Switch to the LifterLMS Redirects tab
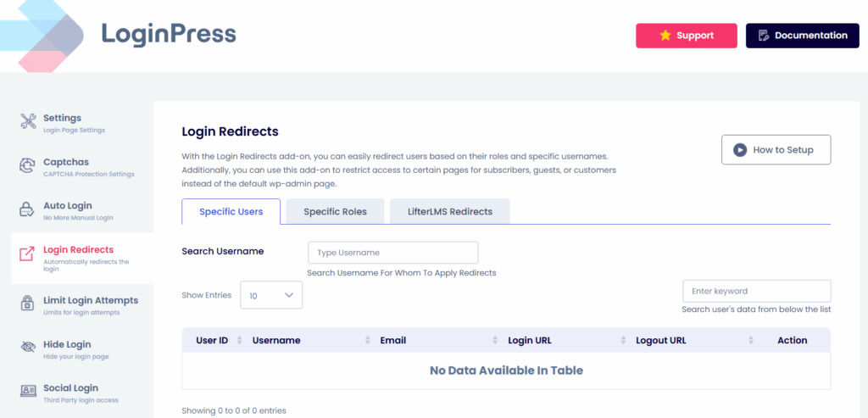The image size is (868, 418). (x=449, y=211)
